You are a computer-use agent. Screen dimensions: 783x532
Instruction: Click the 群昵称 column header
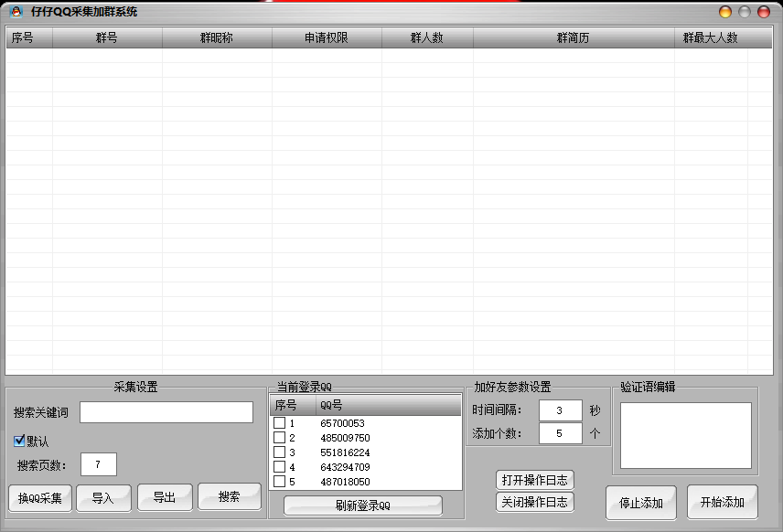pos(217,37)
